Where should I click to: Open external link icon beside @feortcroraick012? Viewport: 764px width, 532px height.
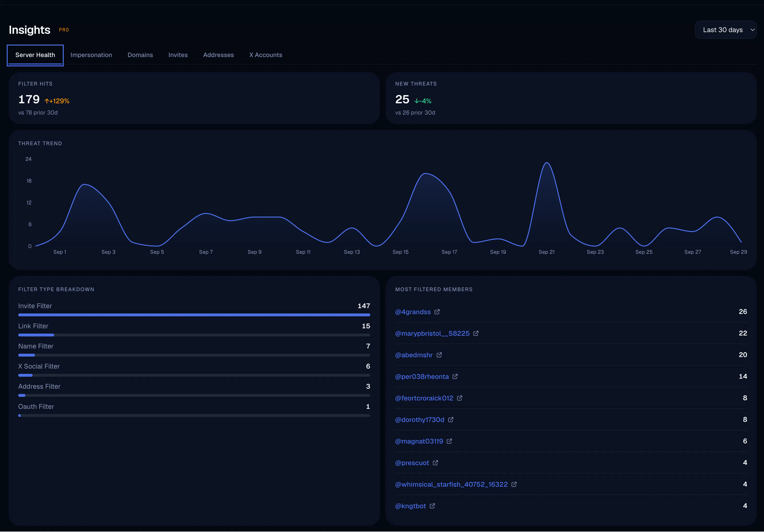(460, 398)
